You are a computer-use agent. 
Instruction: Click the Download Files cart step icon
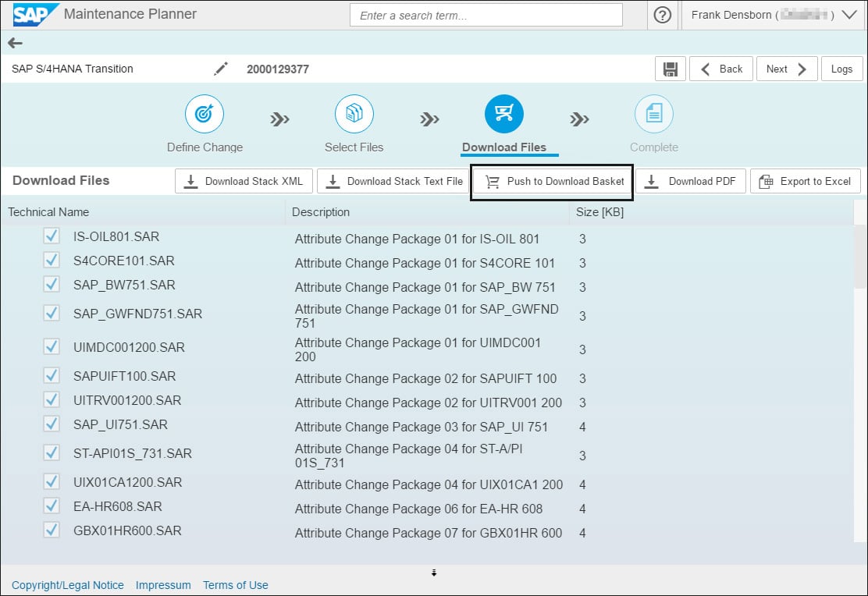click(x=503, y=115)
